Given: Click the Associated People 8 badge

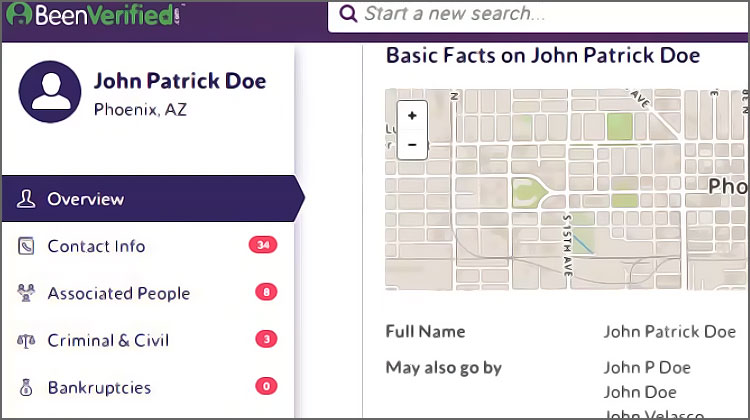Looking at the screenshot, I should (x=266, y=292).
